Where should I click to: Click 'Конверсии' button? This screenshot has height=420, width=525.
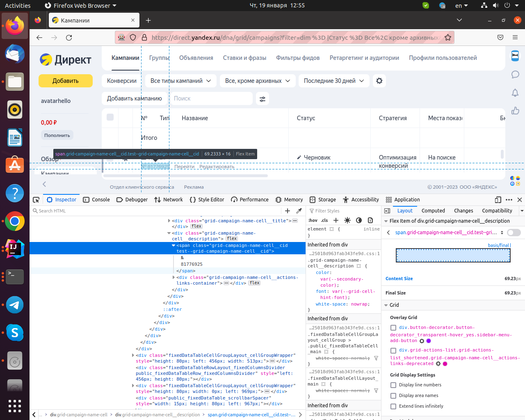point(122,81)
